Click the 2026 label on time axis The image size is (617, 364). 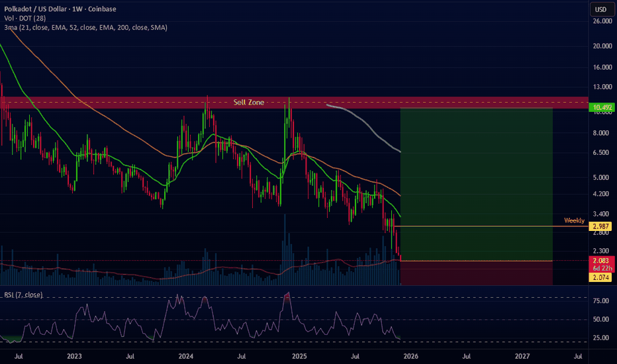coord(410,356)
